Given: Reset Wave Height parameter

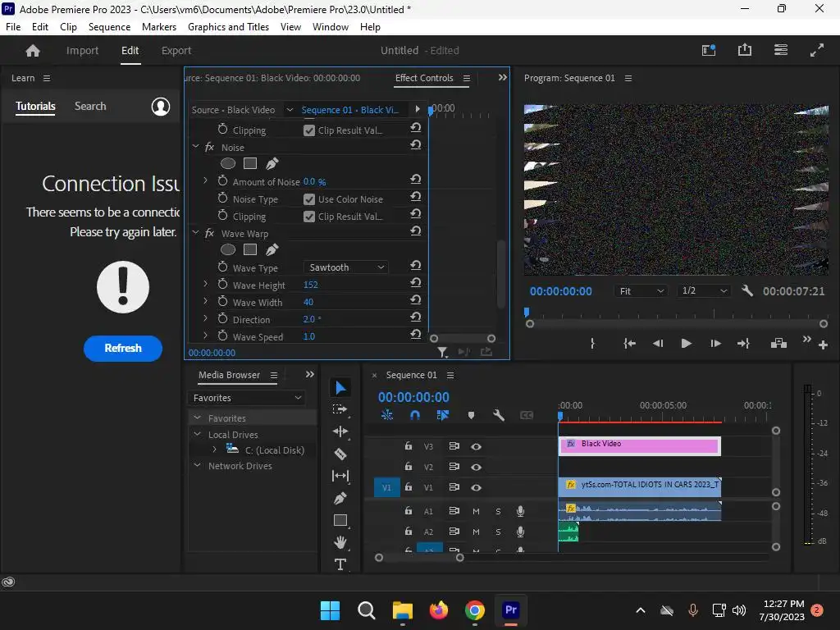Looking at the screenshot, I should (415, 283).
